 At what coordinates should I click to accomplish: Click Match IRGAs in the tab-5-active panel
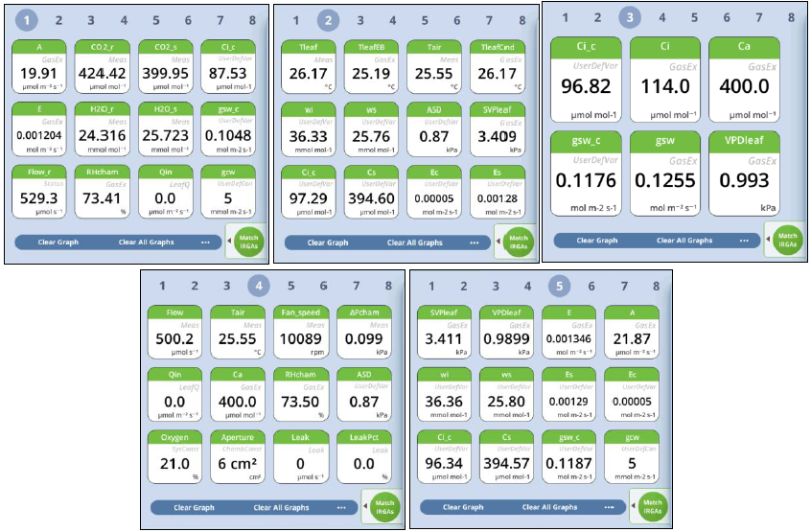(x=653, y=507)
